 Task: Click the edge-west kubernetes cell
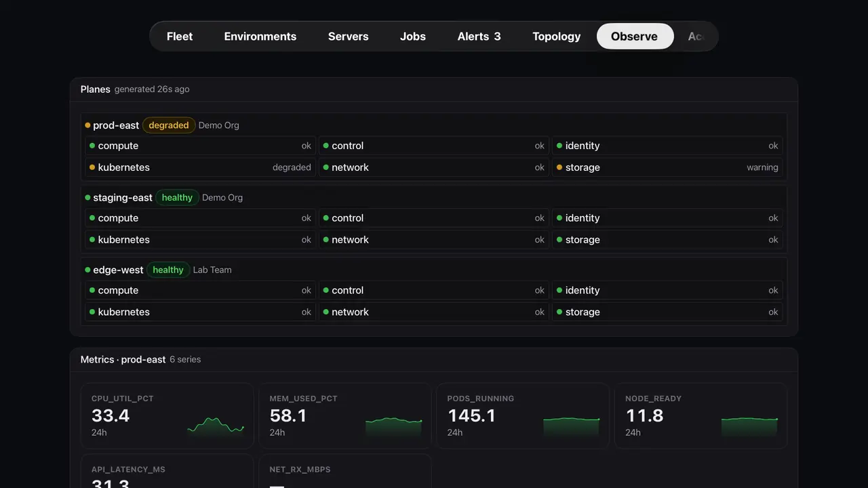(200, 312)
